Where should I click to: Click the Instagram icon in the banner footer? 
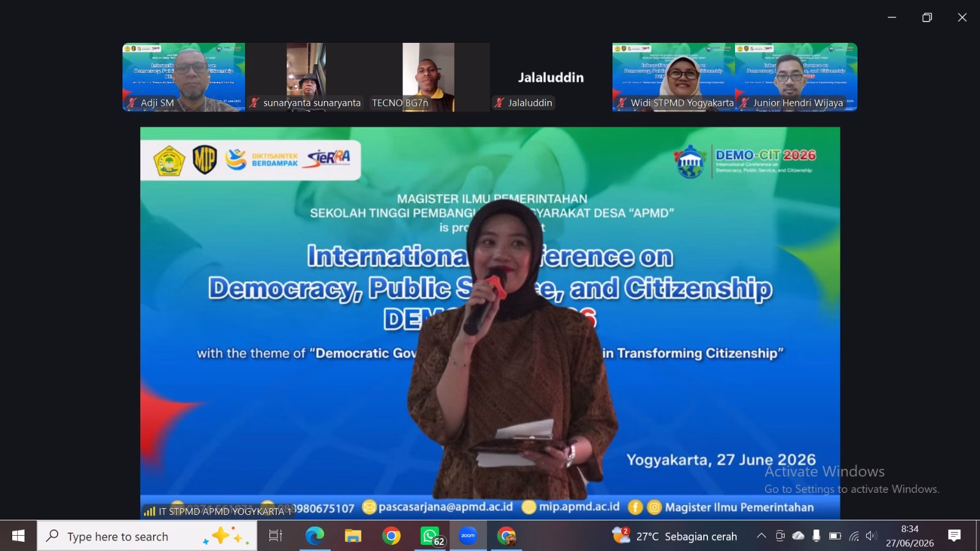(654, 507)
